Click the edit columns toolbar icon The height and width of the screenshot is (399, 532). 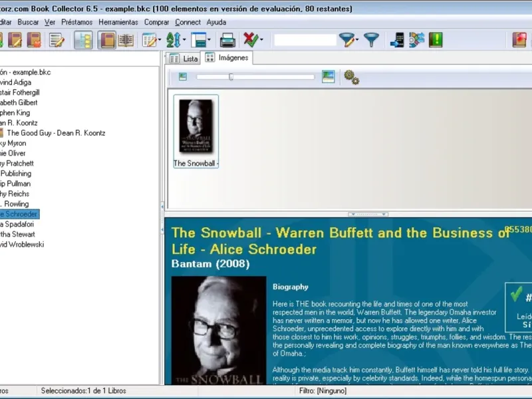pyautogui.click(x=149, y=40)
